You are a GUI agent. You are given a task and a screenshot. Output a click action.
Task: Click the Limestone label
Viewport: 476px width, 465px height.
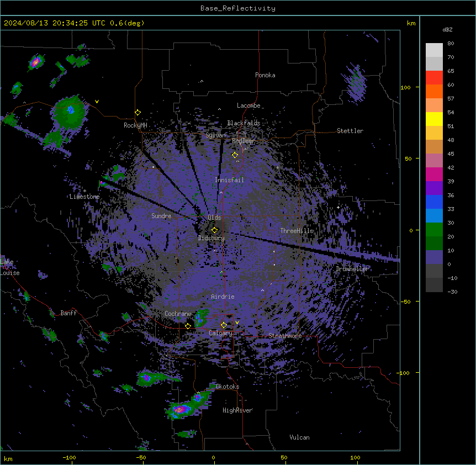pyautogui.click(x=84, y=197)
